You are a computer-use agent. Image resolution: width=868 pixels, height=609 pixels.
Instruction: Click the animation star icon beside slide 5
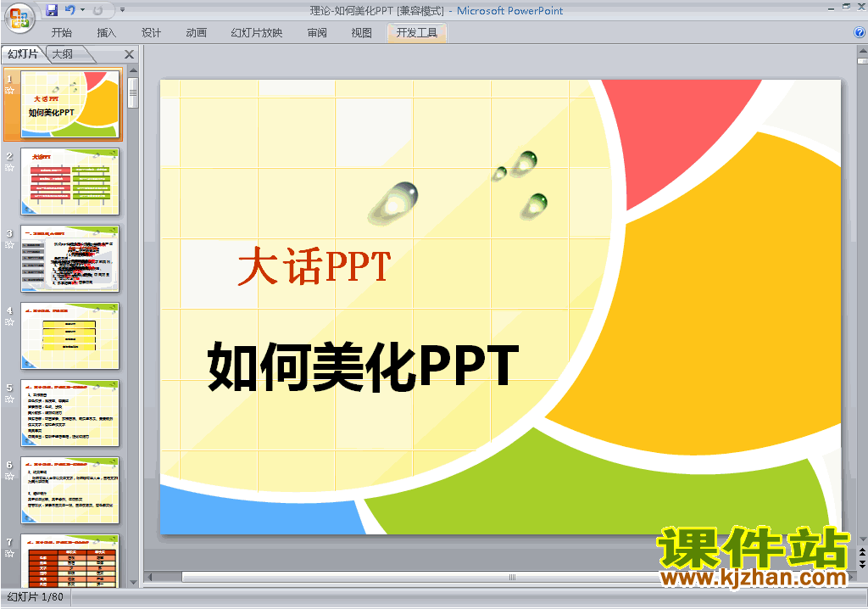[9, 399]
